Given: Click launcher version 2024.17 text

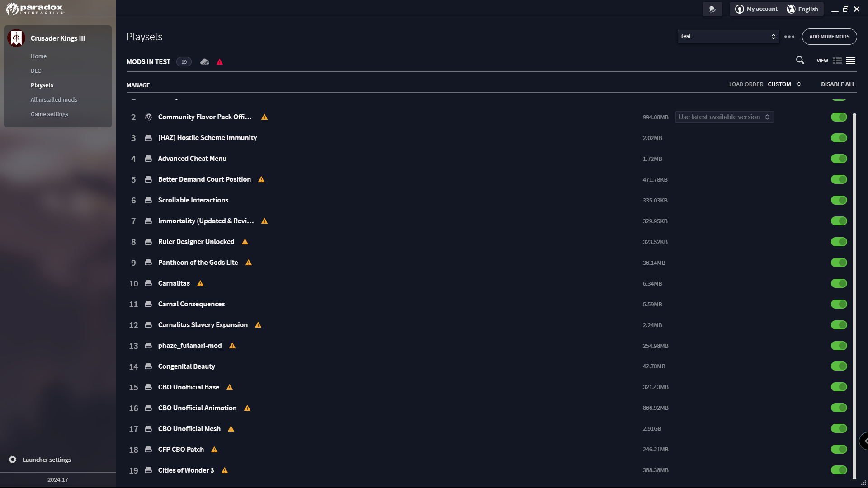Looking at the screenshot, I should point(58,480).
